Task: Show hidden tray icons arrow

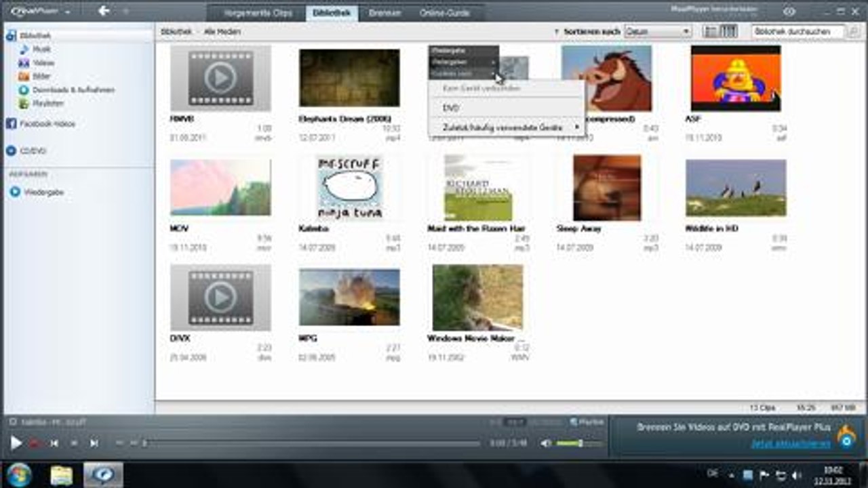Action: 731,475
